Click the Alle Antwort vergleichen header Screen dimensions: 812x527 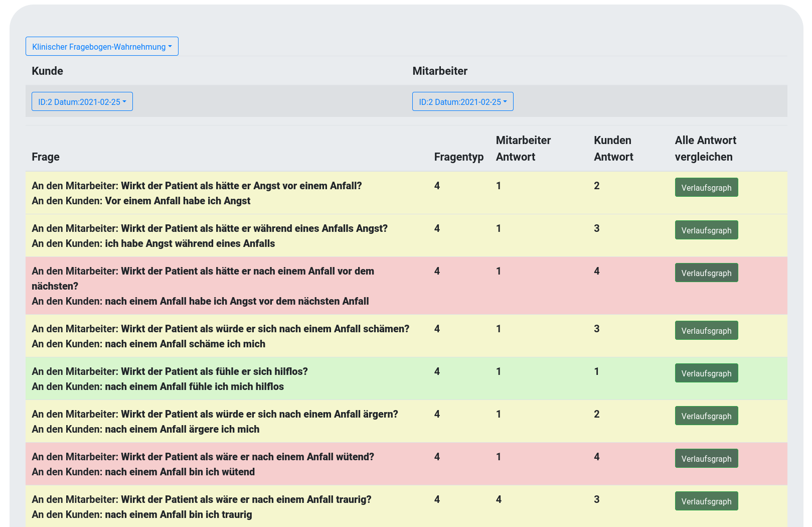[x=705, y=149]
